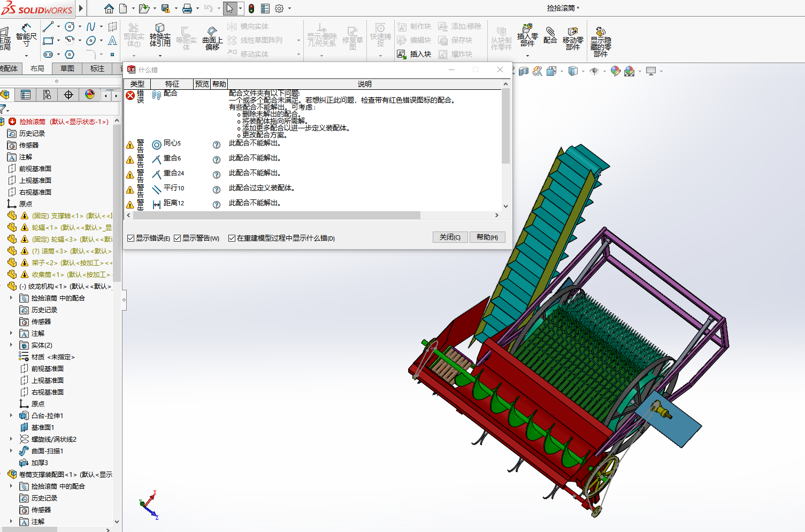
Task: Expand the 凸台-拉伸1 feature
Action: point(11,415)
